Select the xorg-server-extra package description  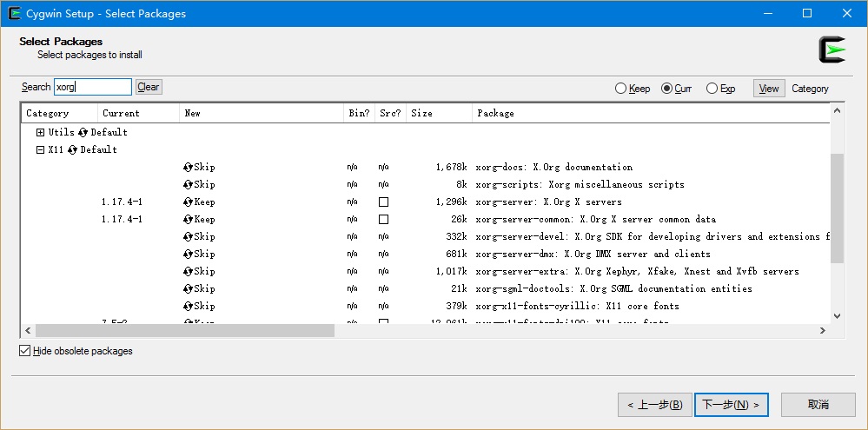click(x=637, y=271)
